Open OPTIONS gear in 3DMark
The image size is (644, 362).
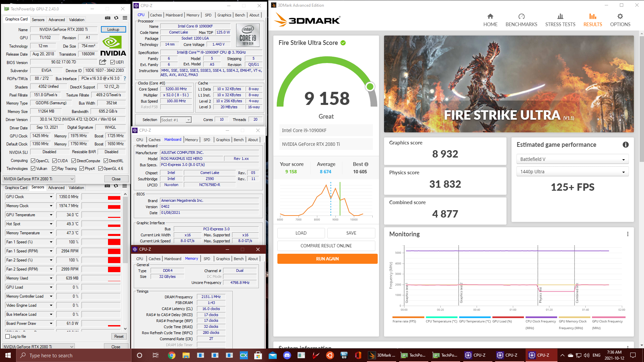click(620, 20)
